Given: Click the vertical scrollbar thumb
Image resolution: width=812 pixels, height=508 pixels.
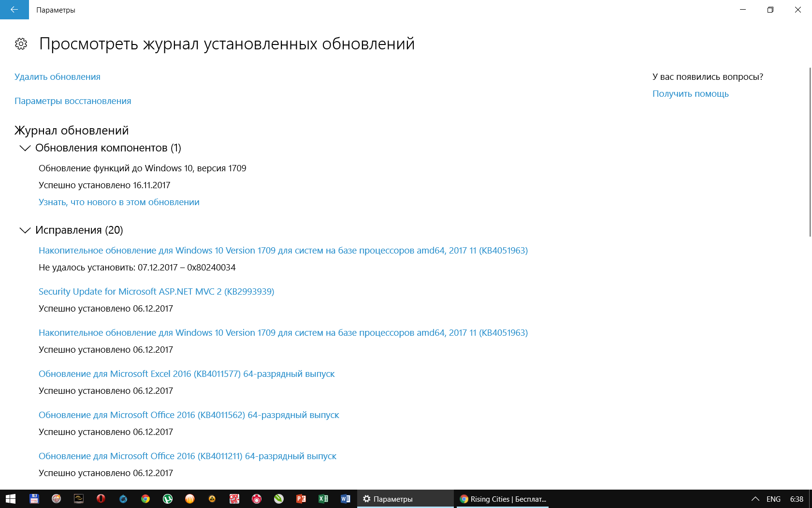Looking at the screenshot, I should click(x=810, y=152).
